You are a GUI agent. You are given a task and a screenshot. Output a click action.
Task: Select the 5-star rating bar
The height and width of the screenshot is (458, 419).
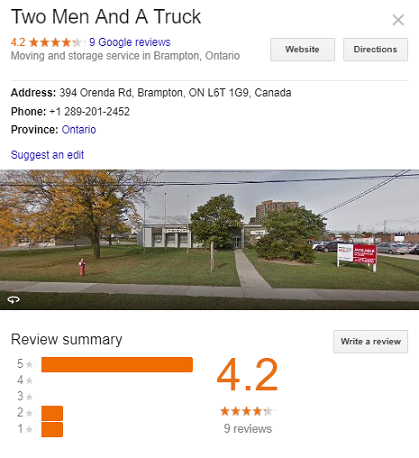tap(117, 364)
